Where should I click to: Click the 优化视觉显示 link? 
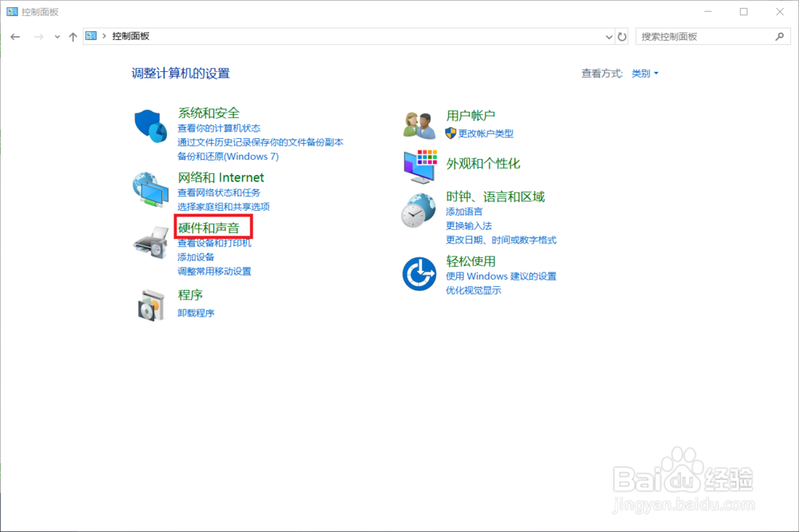(473, 291)
